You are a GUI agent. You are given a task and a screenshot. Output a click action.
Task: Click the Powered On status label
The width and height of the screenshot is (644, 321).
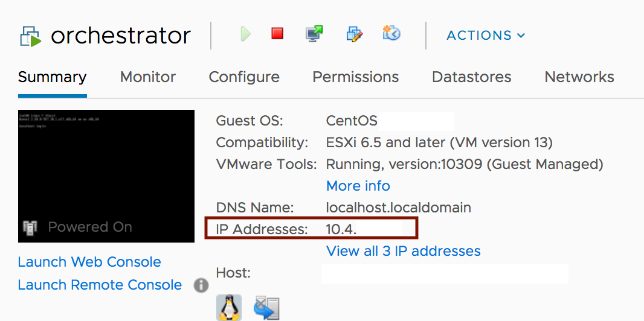click(90, 227)
